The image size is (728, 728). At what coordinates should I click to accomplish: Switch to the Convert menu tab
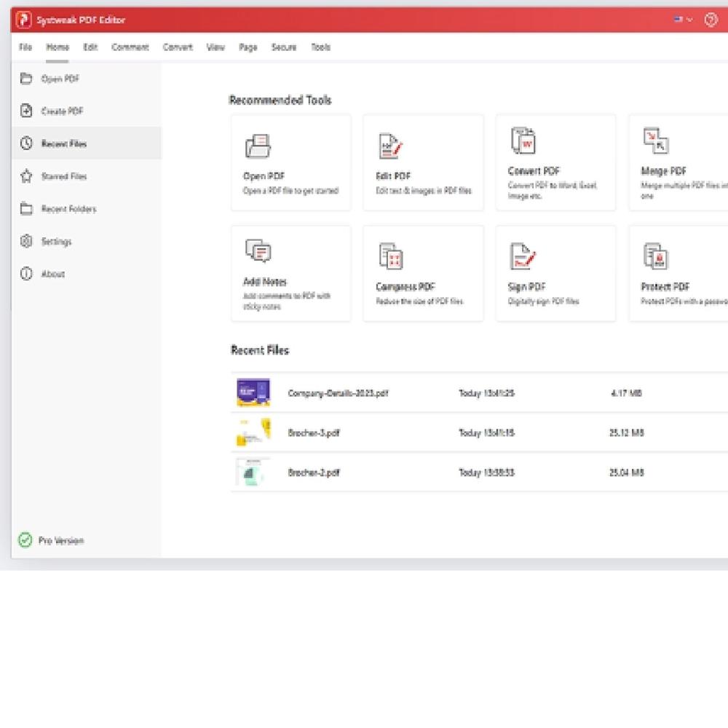[x=178, y=47]
